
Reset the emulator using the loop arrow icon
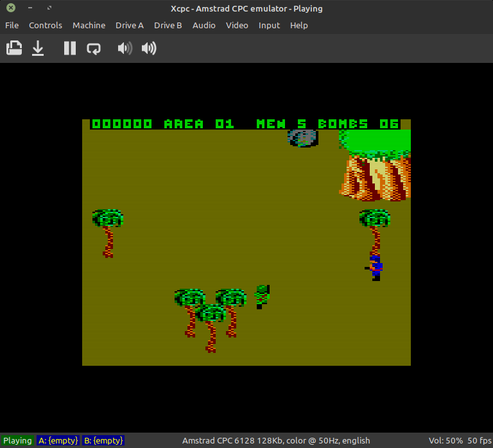coord(94,48)
